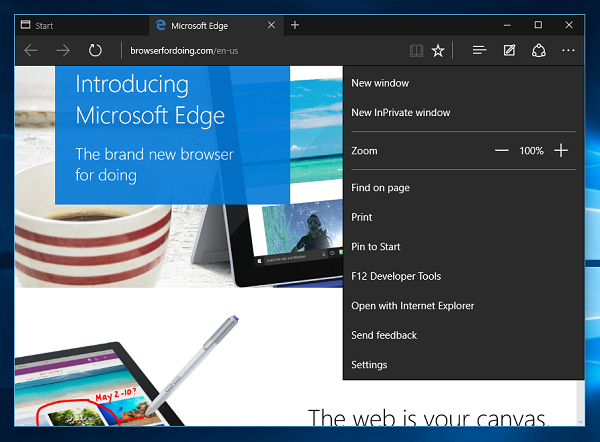Choose New window from menu
600x442 pixels.
coord(463,83)
